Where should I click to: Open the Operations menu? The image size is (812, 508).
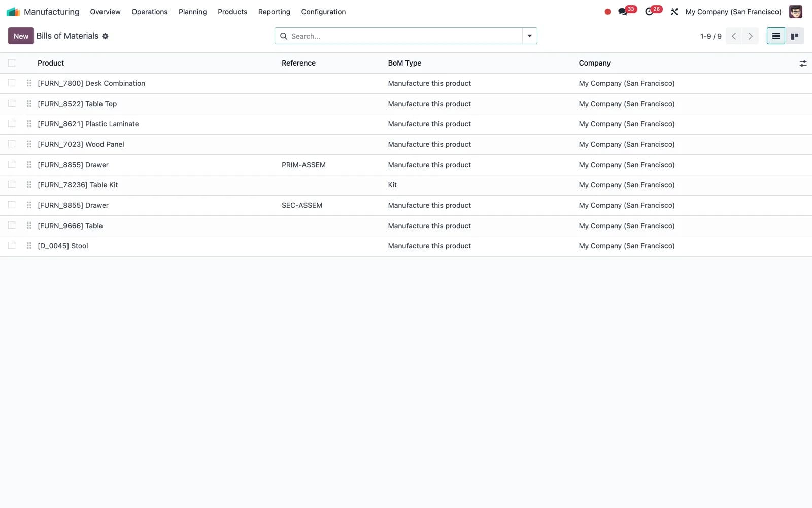pyautogui.click(x=150, y=12)
